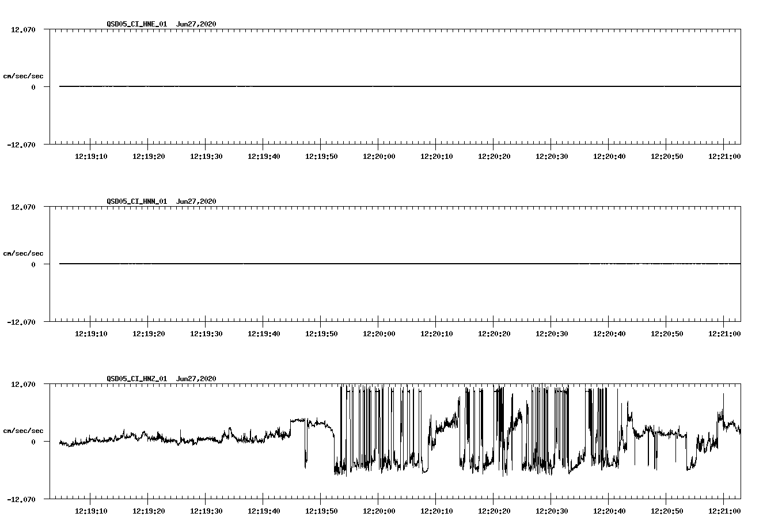Click the QSD05_CI_HNE_01 Jun27,2020 plot title
Viewport: 782px width, 532px height.
(161, 24)
